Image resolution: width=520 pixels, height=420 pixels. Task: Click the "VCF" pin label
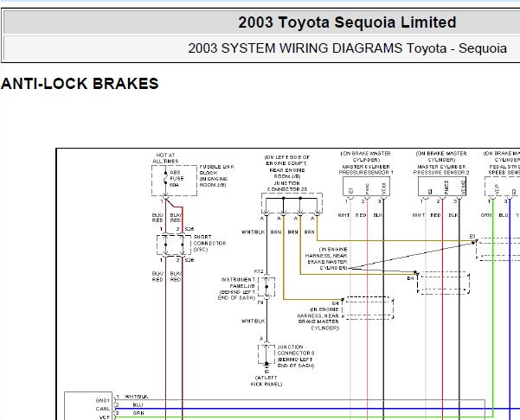(x=105, y=417)
